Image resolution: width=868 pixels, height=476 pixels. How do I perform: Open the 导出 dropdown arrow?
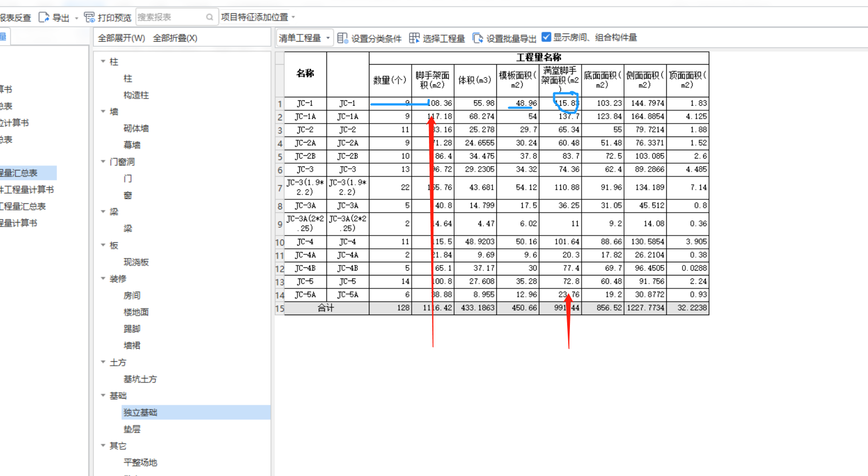click(x=76, y=18)
